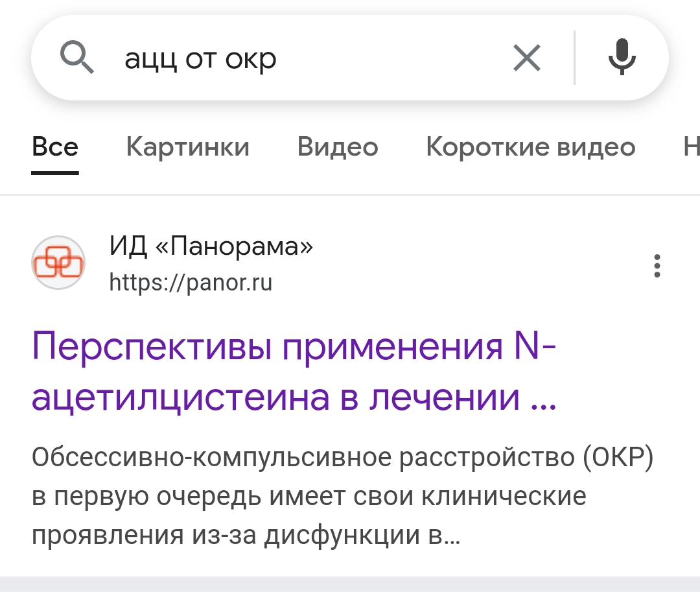This screenshot has height=592, width=700.
Task: Tap the Обсессивно-компульсивное расстройство snippet text
Action: (342, 458)
